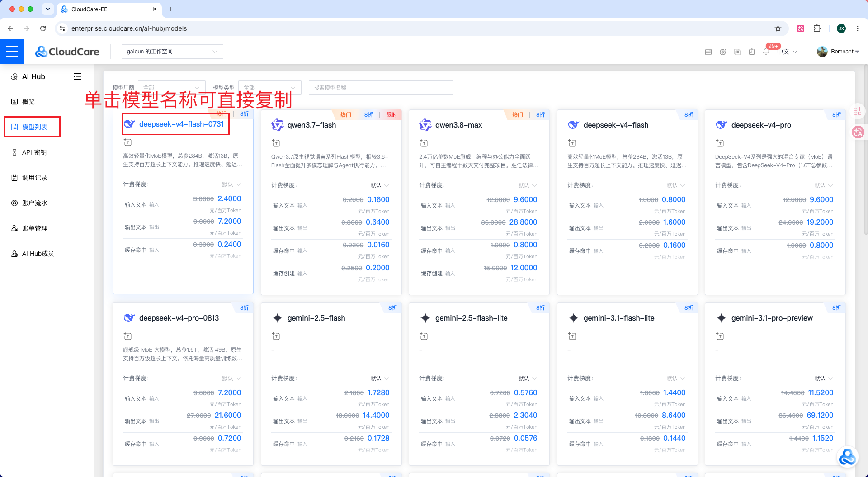The height and width of the screenshot is (477, 868).
Task: Click the copy icon under deepseek-v4-flash-0731
Action: pyautogui.click(x=128, y=142)
